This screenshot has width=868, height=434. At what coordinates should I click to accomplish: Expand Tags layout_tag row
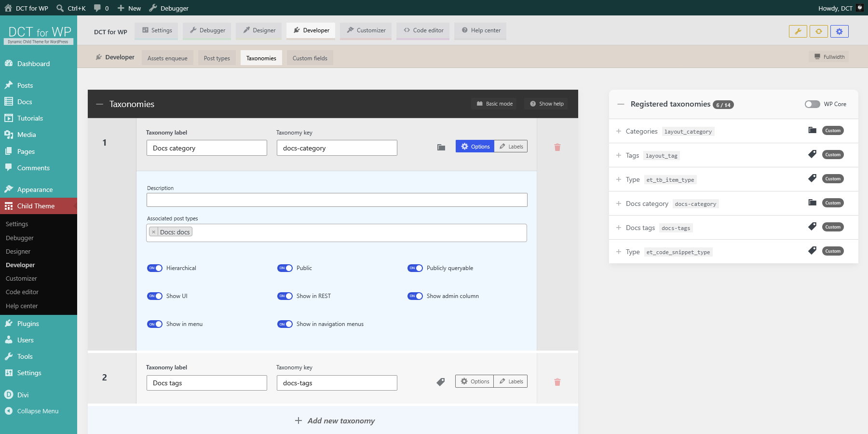coord(619,155)
